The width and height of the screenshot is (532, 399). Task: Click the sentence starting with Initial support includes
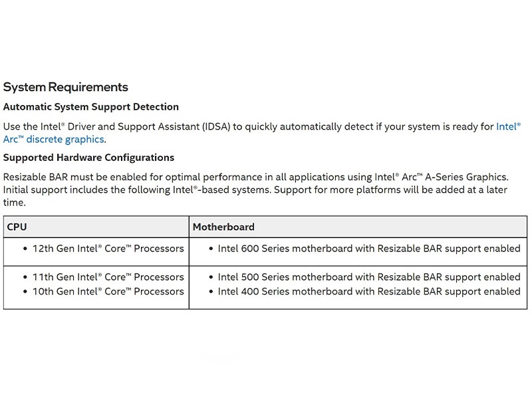(133, 190)
